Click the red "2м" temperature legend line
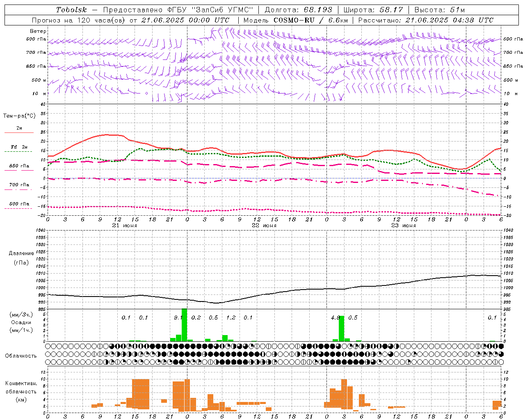Screen dimensions: 525x420 click(x=19, y=132)
